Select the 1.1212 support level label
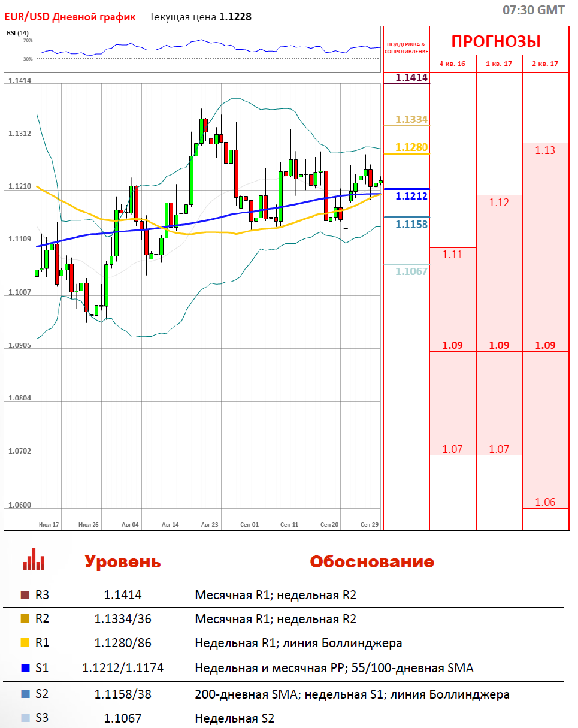Image resolution: width=578 pixels, height=728 pixels. tap(411, 196)
